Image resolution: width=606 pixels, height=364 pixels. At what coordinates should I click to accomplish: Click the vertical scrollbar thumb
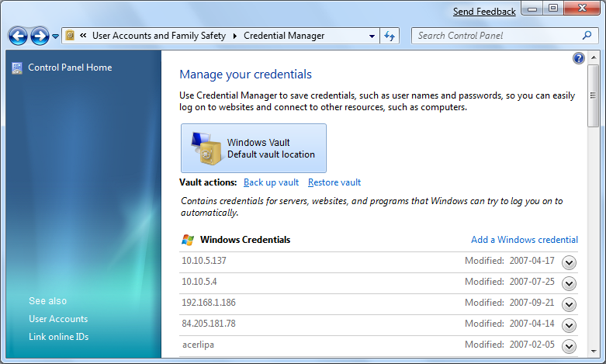click(593, 95)
